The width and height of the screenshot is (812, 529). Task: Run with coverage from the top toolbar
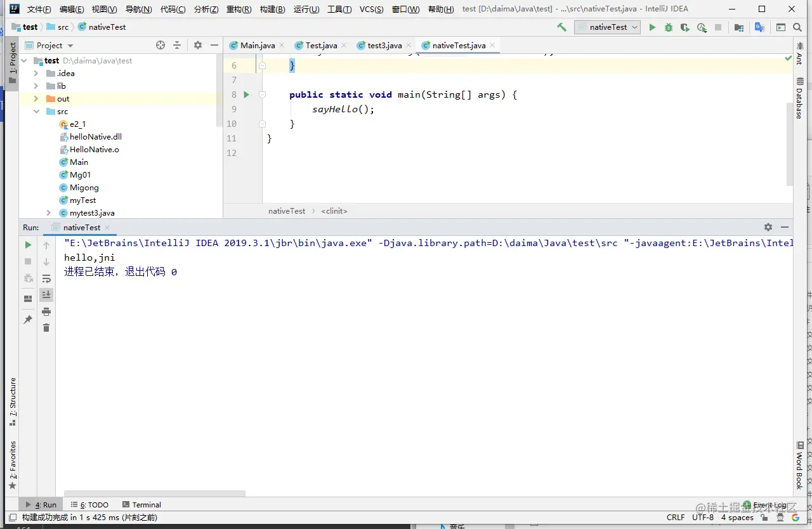[x=685, y=27]
